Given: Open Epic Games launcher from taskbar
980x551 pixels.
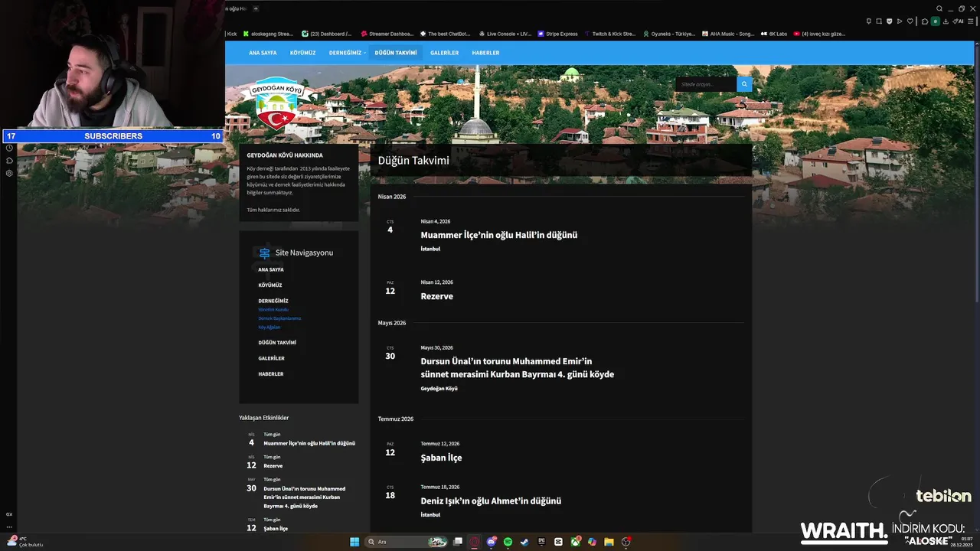Looking at the screenshot, I should pos(541,542).
